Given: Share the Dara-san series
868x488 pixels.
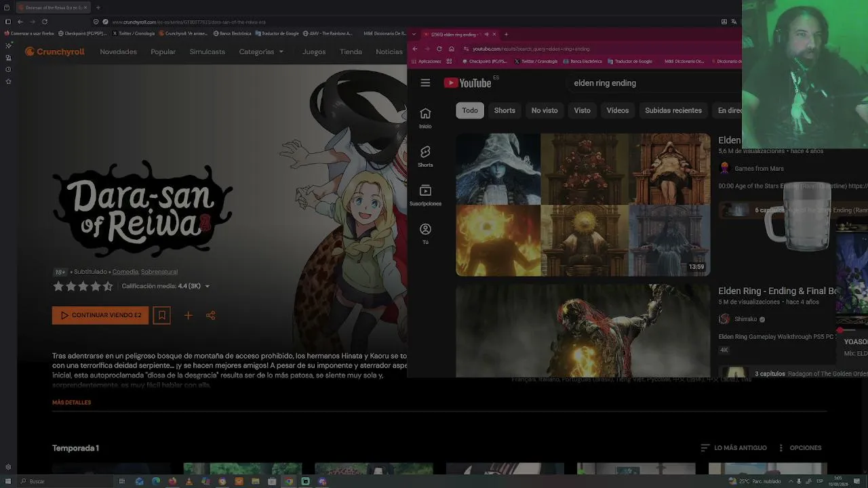Looking at the screenshot, I should tap(211, 315).
